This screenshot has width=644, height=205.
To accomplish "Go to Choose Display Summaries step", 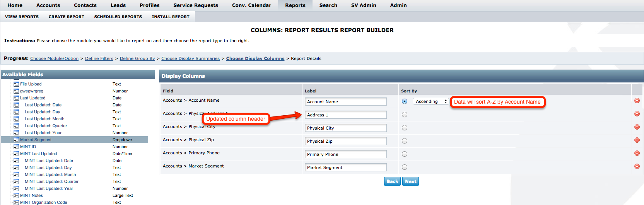I will (x=190, y=58).
